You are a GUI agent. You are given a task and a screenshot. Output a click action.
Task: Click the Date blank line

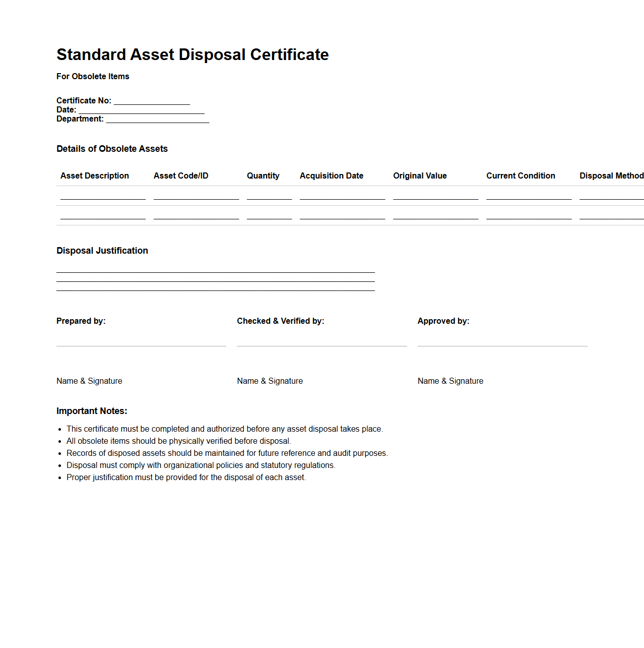[141, 110]
